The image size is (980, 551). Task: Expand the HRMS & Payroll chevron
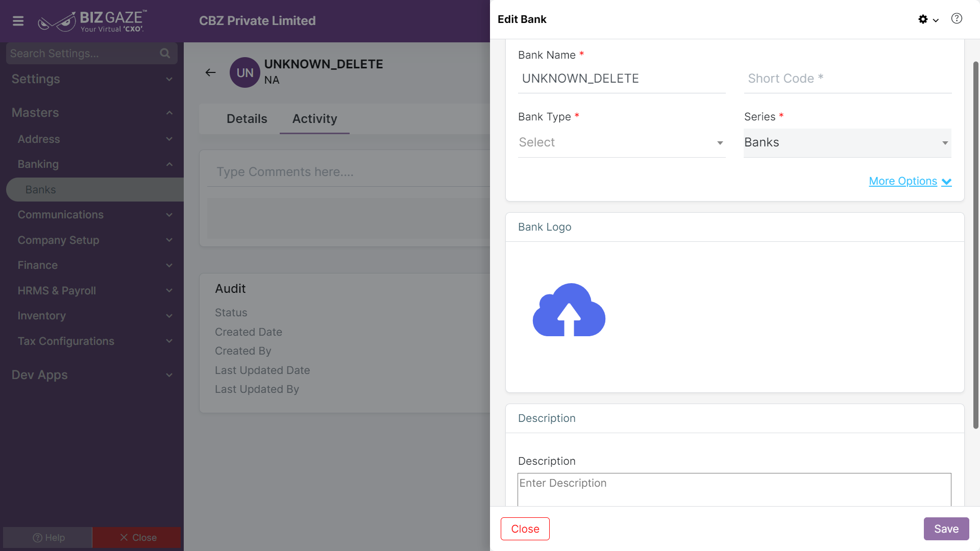coord(169,291)
